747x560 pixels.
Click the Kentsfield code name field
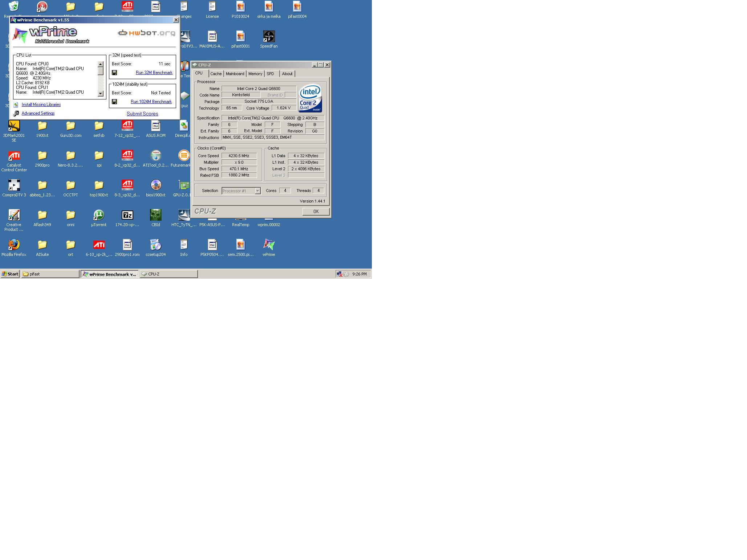pos(241,95)
